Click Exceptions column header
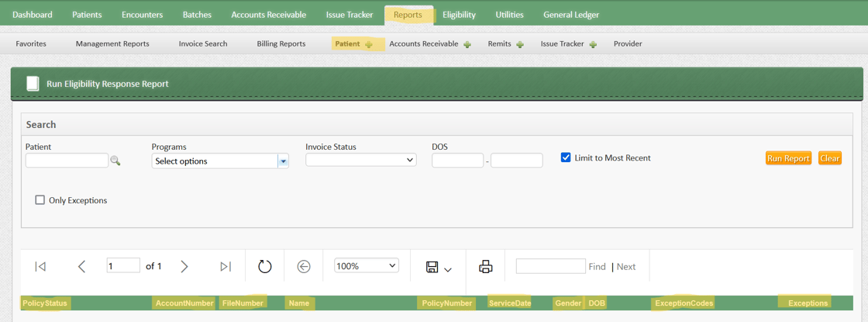868x322 pixels. [x=808, y=303]
